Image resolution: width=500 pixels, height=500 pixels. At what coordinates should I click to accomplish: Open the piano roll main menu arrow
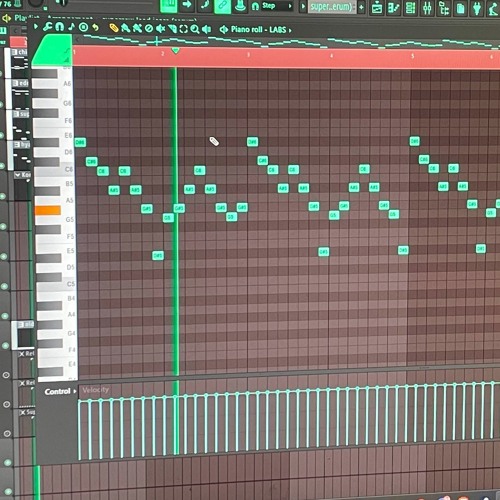point(36,26)
